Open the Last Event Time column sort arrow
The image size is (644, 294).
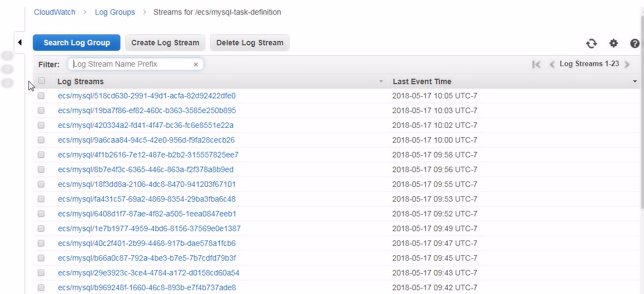click(635, 81)
